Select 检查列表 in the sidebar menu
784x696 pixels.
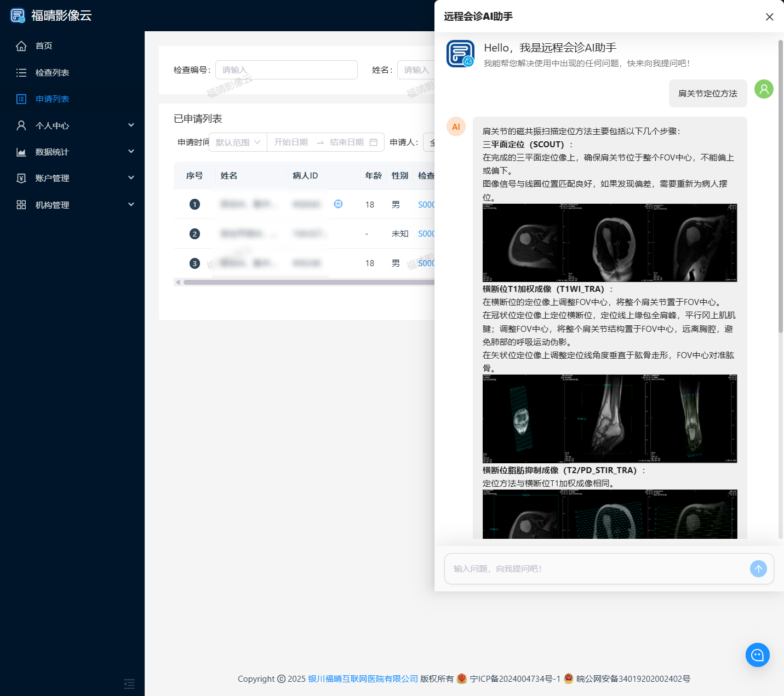click(x=52, y=72)
